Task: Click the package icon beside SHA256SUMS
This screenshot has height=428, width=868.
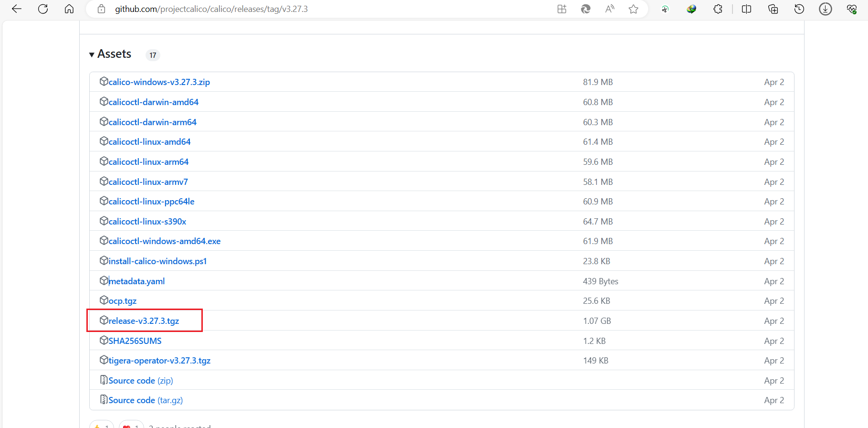Action: point(104,340)
